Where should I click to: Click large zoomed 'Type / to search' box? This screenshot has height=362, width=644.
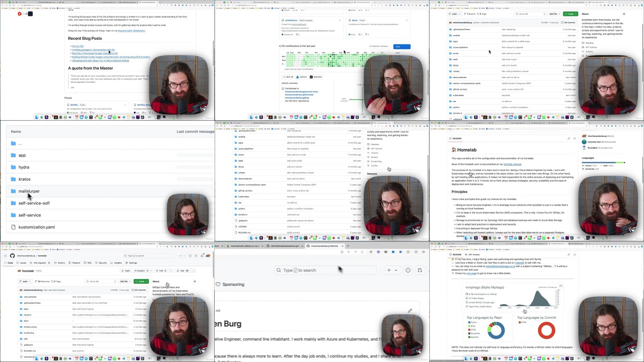point(325,270)
